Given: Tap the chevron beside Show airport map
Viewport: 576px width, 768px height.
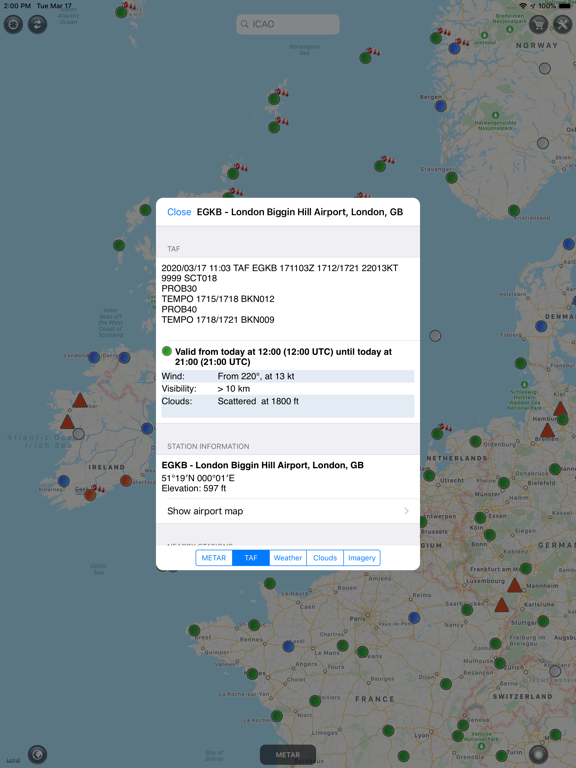Looking at the screenshot, I should click(406, 511).
